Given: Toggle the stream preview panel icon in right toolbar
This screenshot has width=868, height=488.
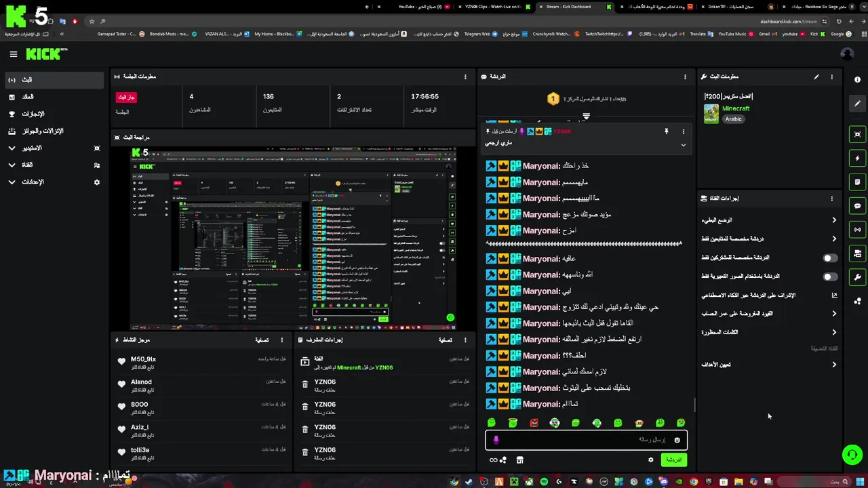Looking at the screenshot, I should 857,134.
